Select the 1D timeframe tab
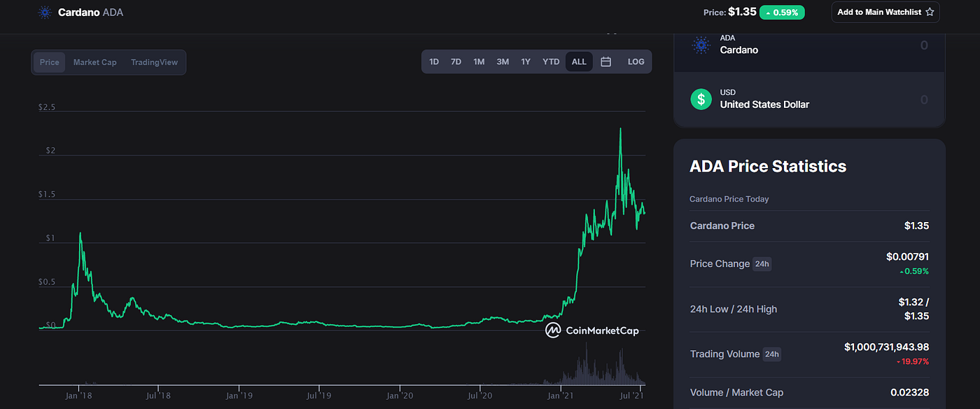Viewport: 980px width, 409px height. [x=434, y=62]
